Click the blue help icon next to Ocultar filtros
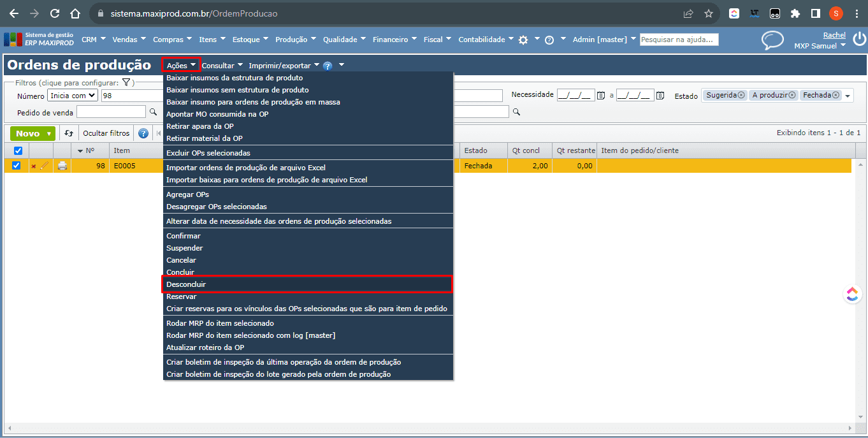Viewport: 868px width, 438px height. pyautogui.click(x=143, y=133)
